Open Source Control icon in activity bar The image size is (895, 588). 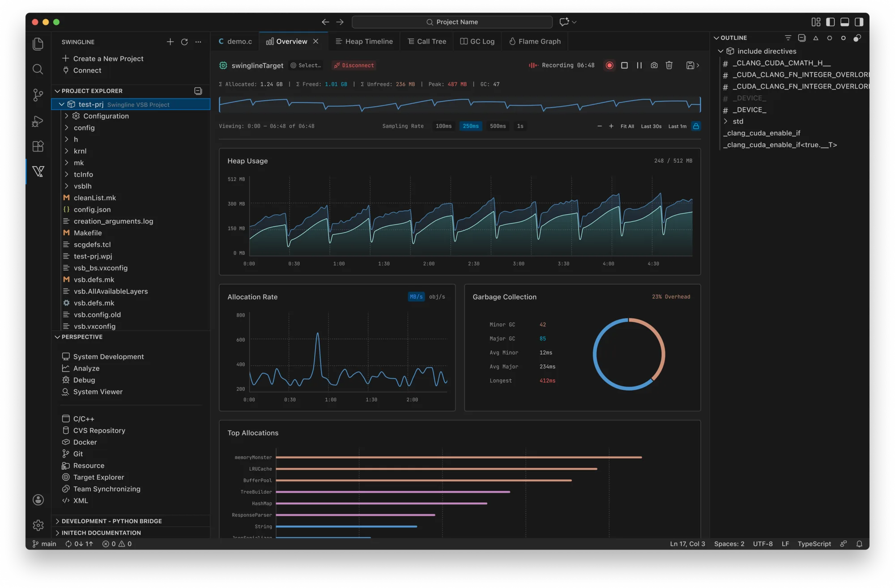(x=38, y=95)
